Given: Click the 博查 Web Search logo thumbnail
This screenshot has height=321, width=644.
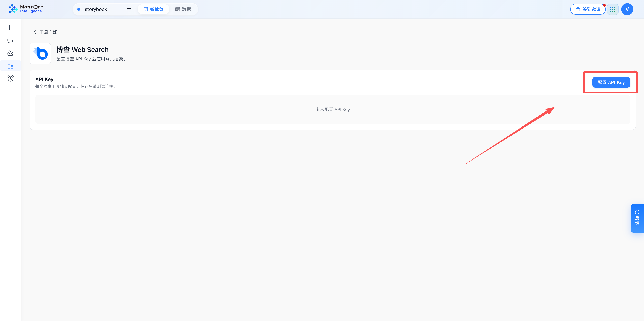Looking at the screenshot, I should point(40,53).
